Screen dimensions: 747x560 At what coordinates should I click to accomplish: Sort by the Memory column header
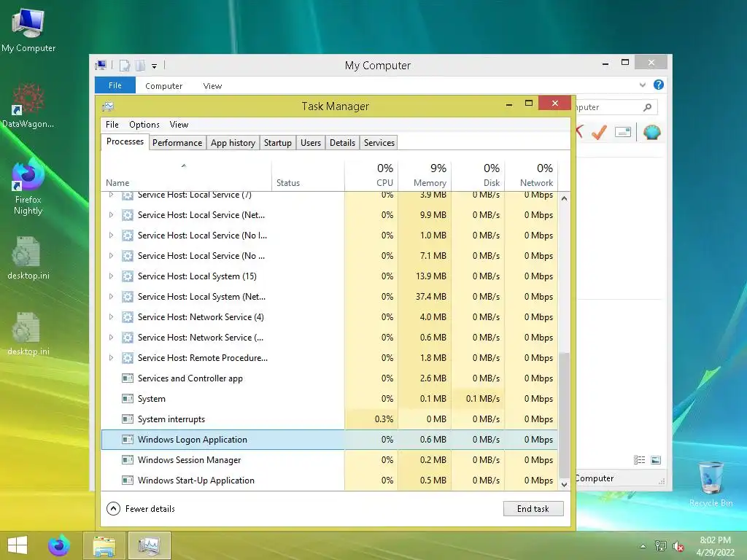(x=425, y=175)
